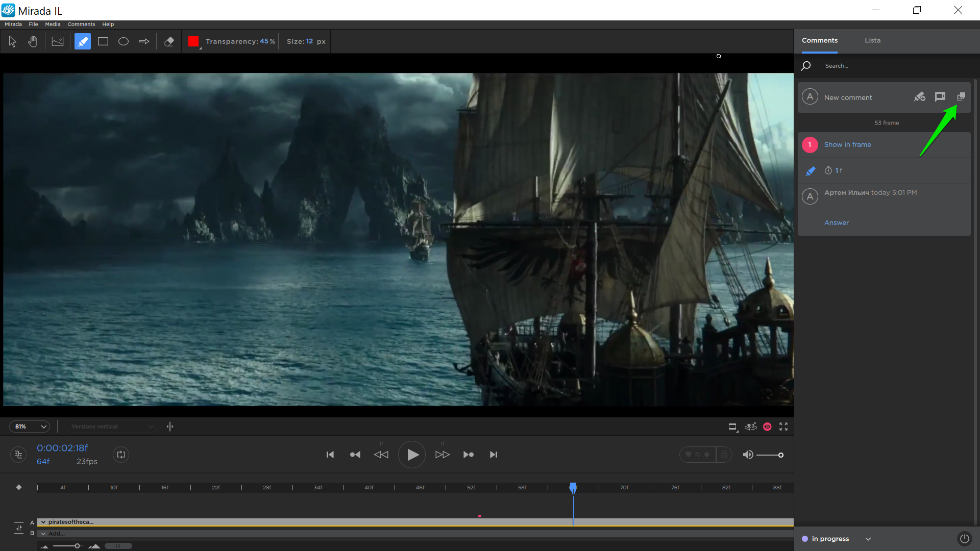Image resolution: width=980 pixels, height=551 pixels.
Task: Go to the previous comment marker
Action: point(355,455)
